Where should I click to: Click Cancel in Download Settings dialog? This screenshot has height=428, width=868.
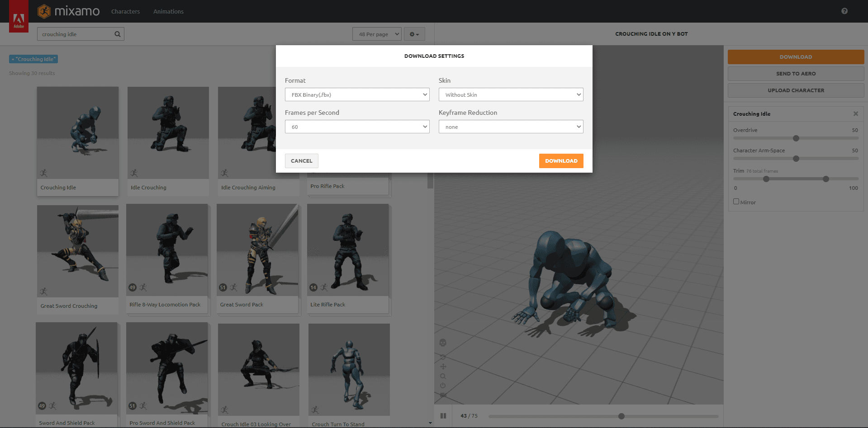[302, 161]
